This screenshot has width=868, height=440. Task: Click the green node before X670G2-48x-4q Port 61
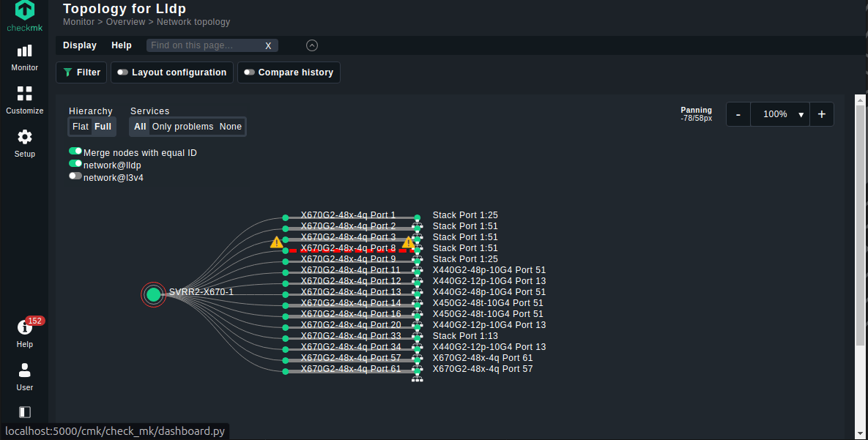tap(286, 372)
